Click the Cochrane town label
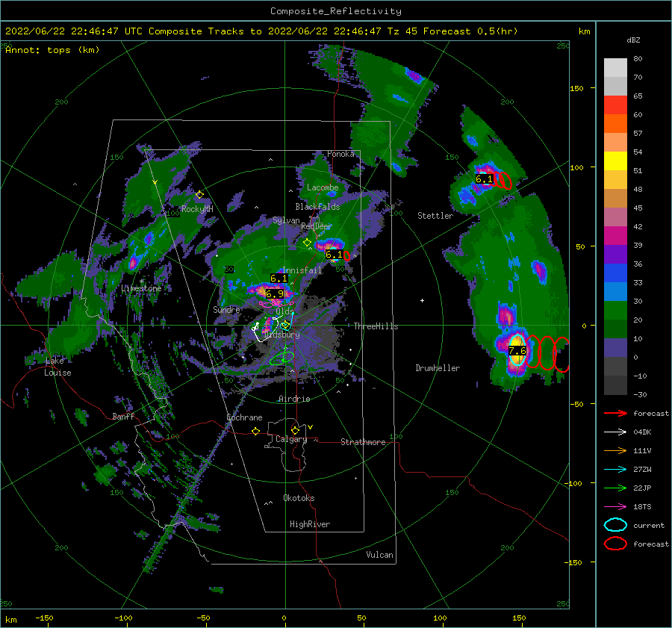The image size is (672, 628). tap(244, 417)
